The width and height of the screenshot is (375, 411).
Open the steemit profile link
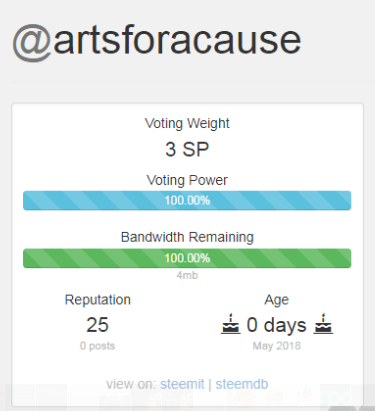[182, 384]
